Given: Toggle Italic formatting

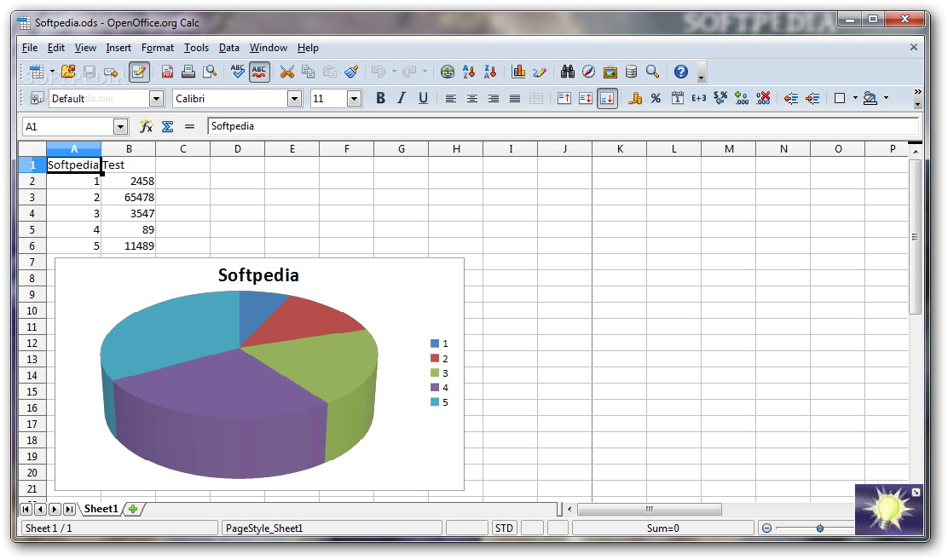Looking at the screenshot, I should click(x=402, y=98).
